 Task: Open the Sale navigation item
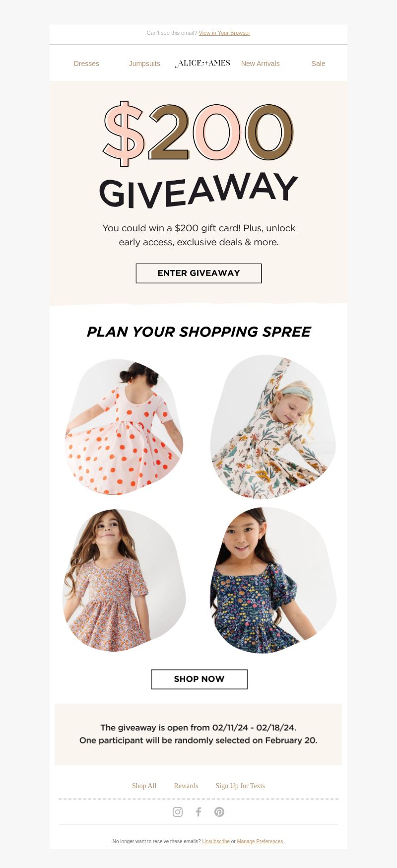point(318,64)
